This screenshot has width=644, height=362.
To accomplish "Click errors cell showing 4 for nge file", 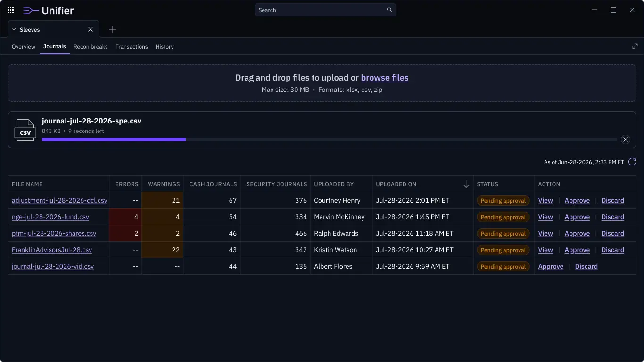I will (x=125, y=217).
